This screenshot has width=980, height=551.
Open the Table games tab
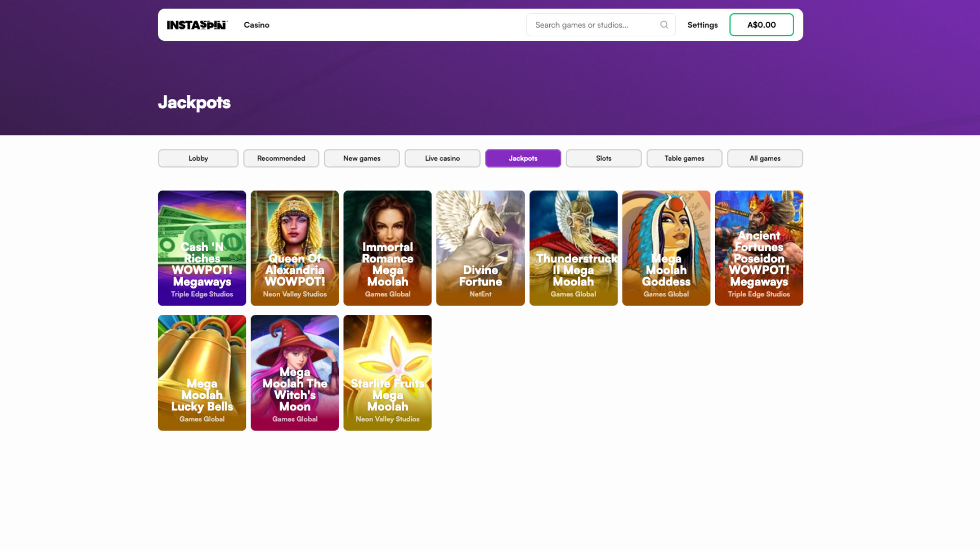point(684,158)
